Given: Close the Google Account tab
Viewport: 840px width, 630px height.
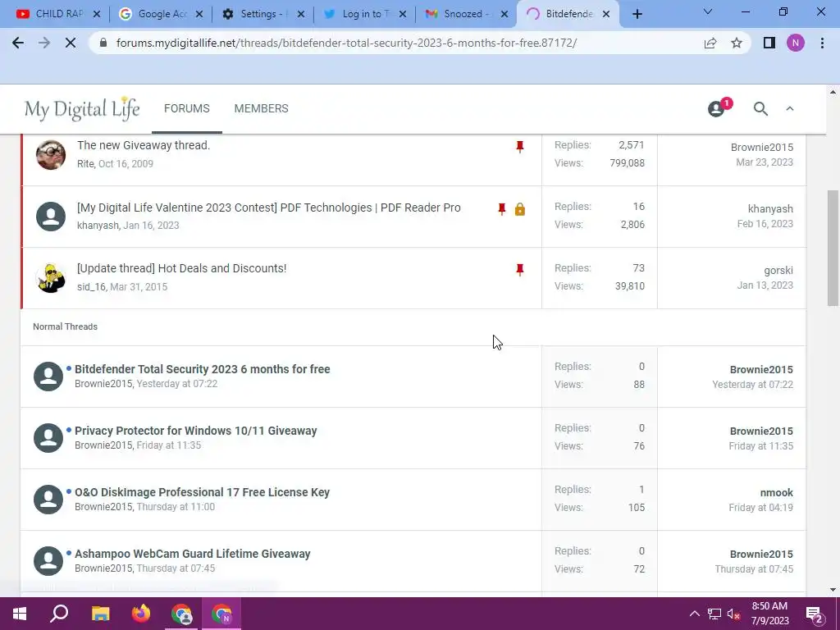Looking at the screenshot, I should click(x=199, y=15).
